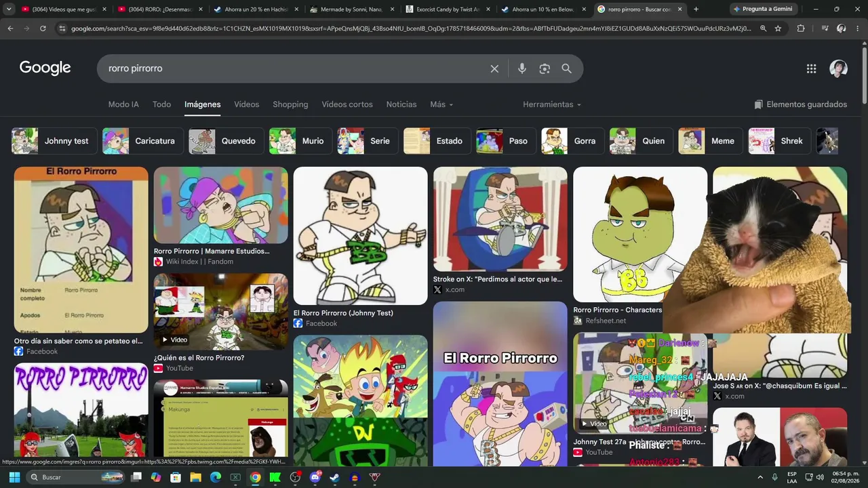Launch File Explorer from the taskbar
This screenshot has height=488, width=868.
pyautogui.click(x=195, y=477)
